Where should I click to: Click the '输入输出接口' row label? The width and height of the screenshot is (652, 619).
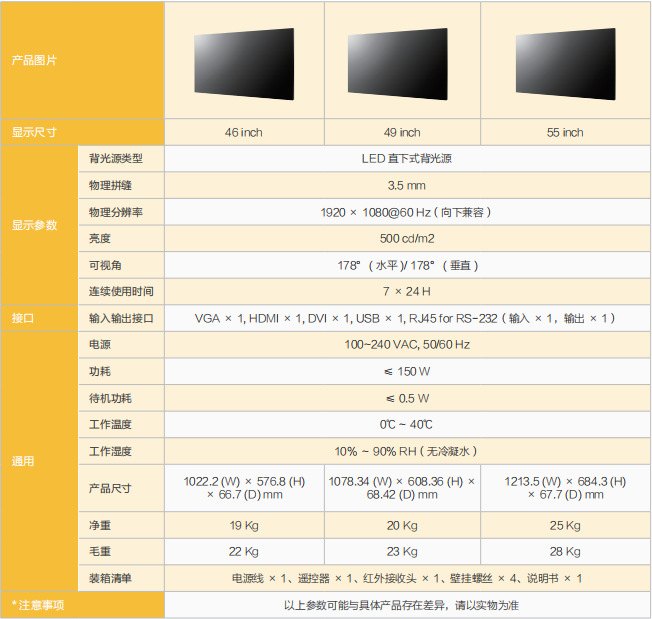[121, 318]
